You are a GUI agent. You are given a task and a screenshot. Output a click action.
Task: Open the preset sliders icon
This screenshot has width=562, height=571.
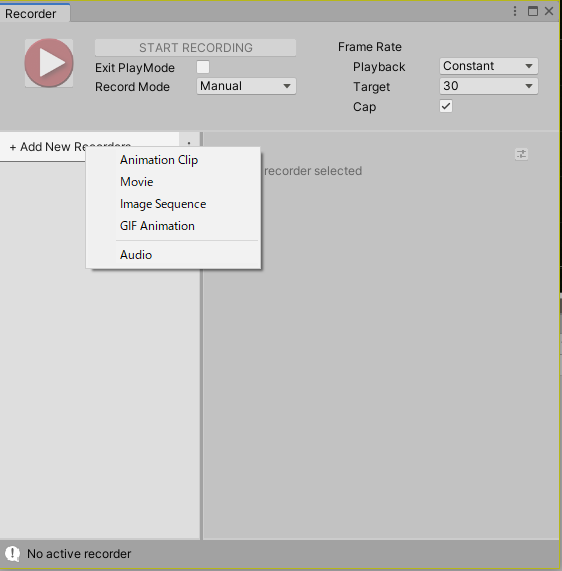click(x=521, y=154)
